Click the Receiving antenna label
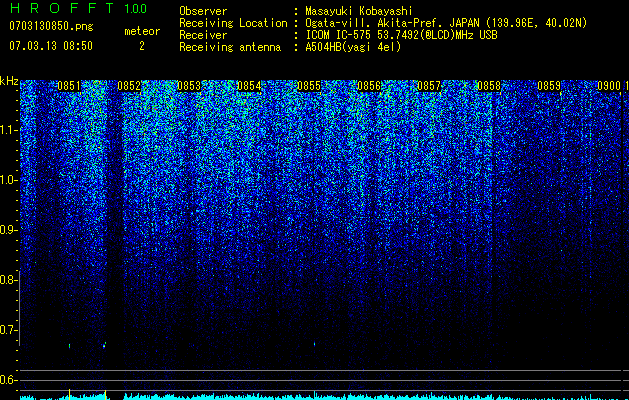Viewport: 629px width, 400px height. (x=230, y=47)
